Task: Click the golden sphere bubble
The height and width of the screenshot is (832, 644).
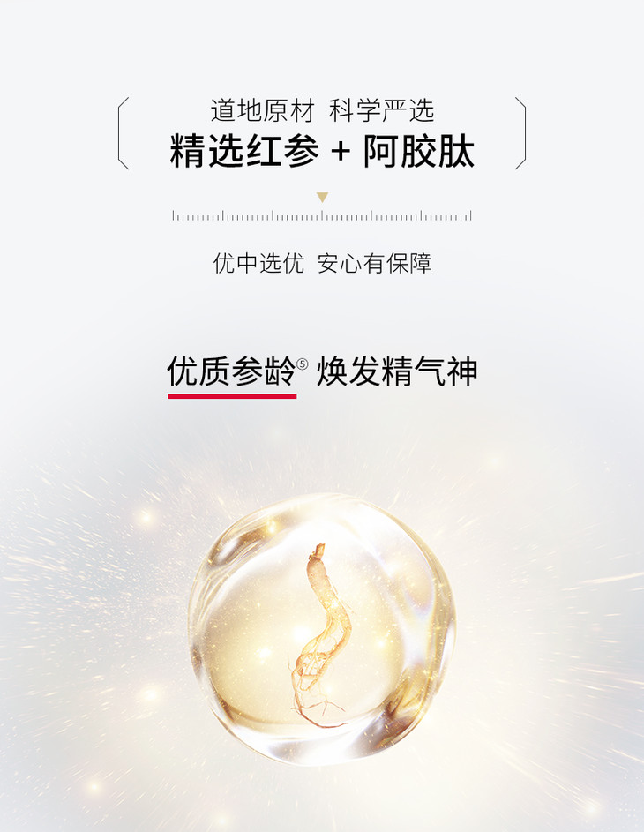Action: pyautogui.click(x=322, y=629)
